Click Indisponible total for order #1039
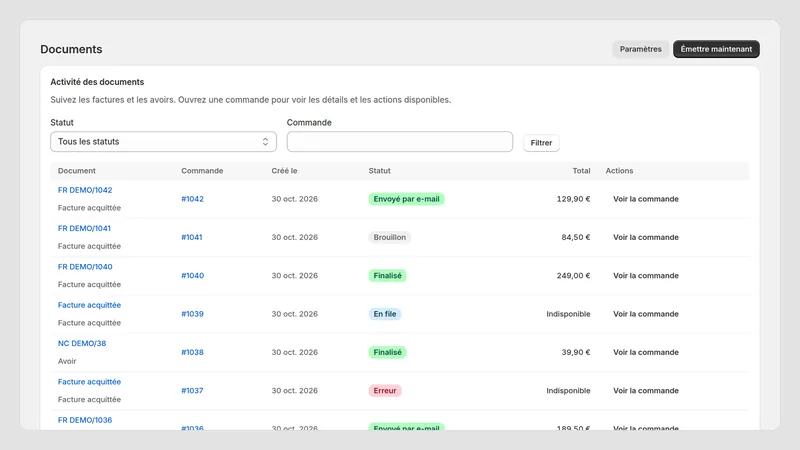This screenshot has width=800, height=450. click(x=568, y=314)
